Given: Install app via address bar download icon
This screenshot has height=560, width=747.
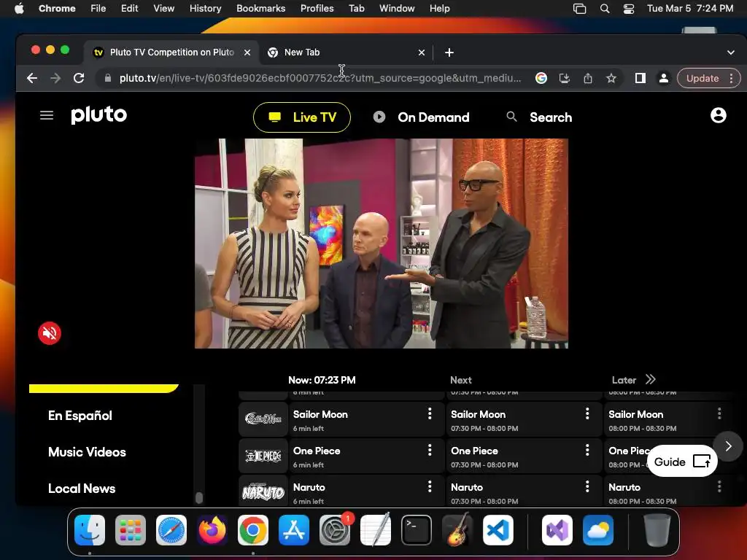Looking at the screenshot, I should tap(565, 78).
